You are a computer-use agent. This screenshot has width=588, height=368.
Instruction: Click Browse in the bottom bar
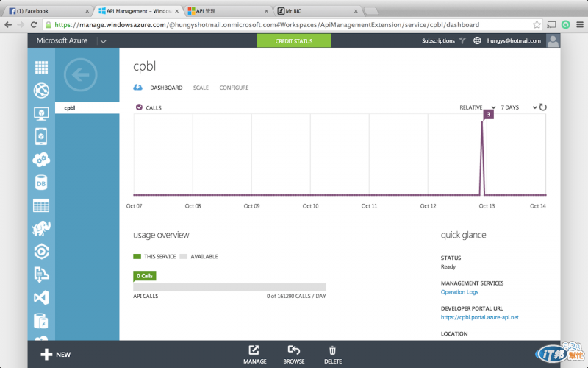(x=293, y=355)
